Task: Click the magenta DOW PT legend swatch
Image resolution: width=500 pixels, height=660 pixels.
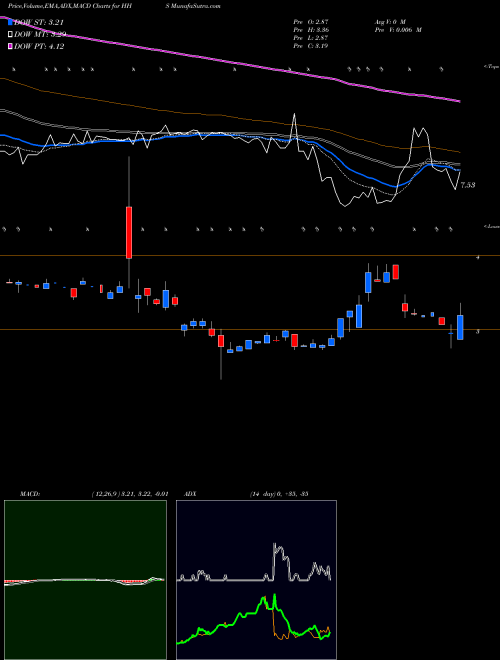Action: coord(10,46)
